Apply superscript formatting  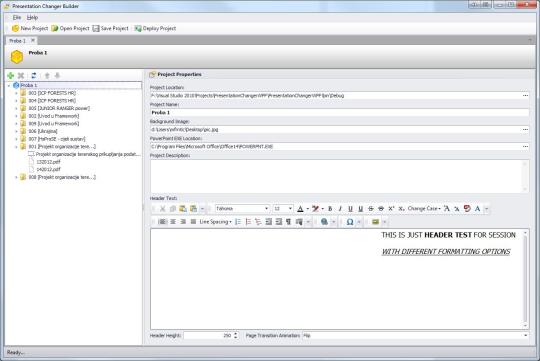[391, 209]
